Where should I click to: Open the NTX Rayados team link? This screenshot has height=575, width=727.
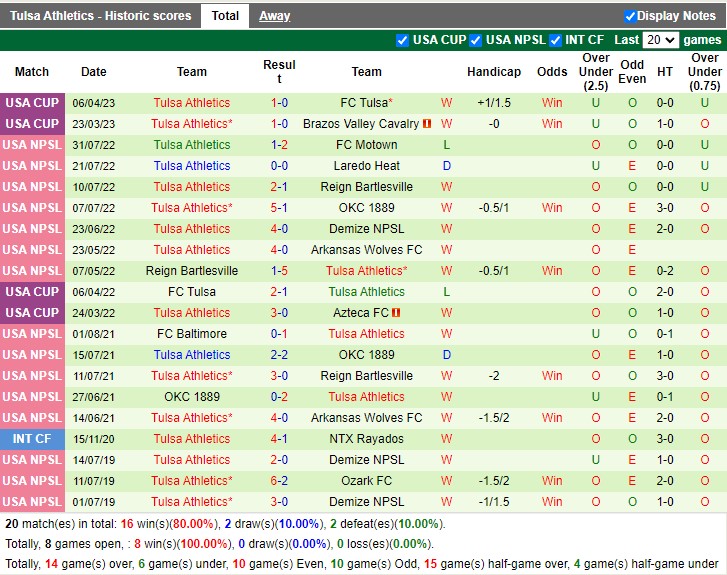pos(366,439)
